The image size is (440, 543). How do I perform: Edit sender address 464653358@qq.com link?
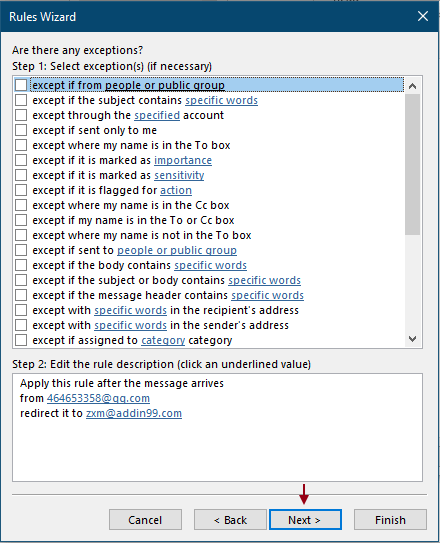pyautogui.click(x=98, y=398)
